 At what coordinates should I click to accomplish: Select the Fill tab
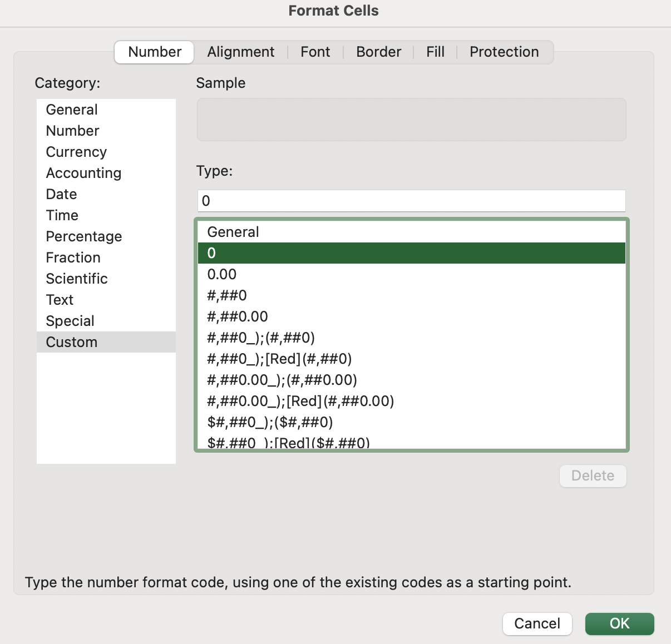point(435,52)
